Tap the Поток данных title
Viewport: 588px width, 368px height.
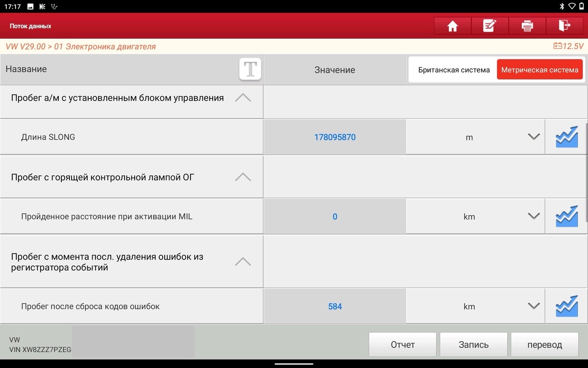point(30,26)
